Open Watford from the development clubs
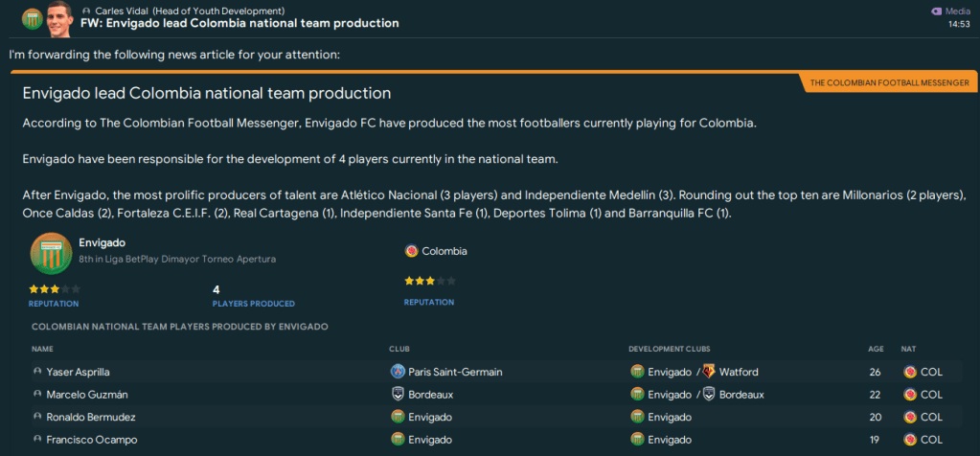The height and width of the screenshot is (456, 980). pos(738,372)
